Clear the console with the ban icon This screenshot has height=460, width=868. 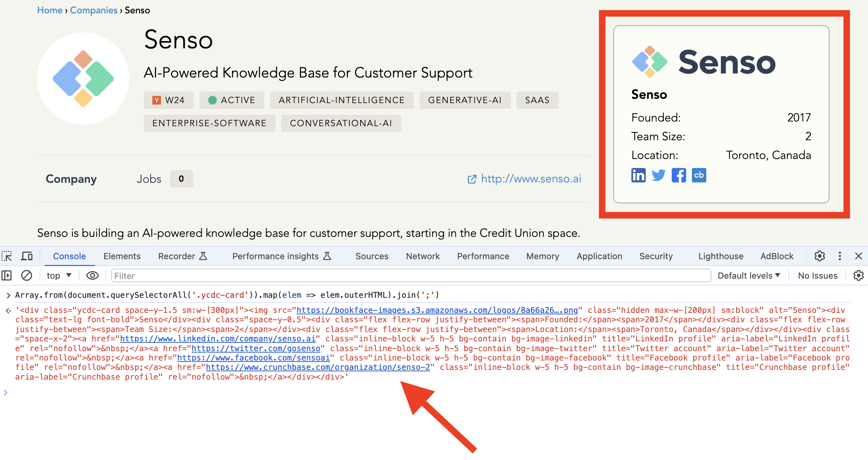point(27,276)
